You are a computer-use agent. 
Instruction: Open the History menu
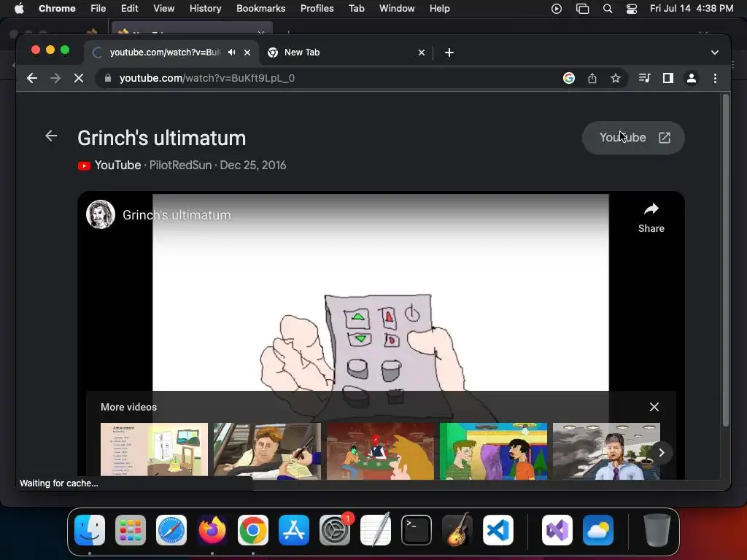coord(205,9)
